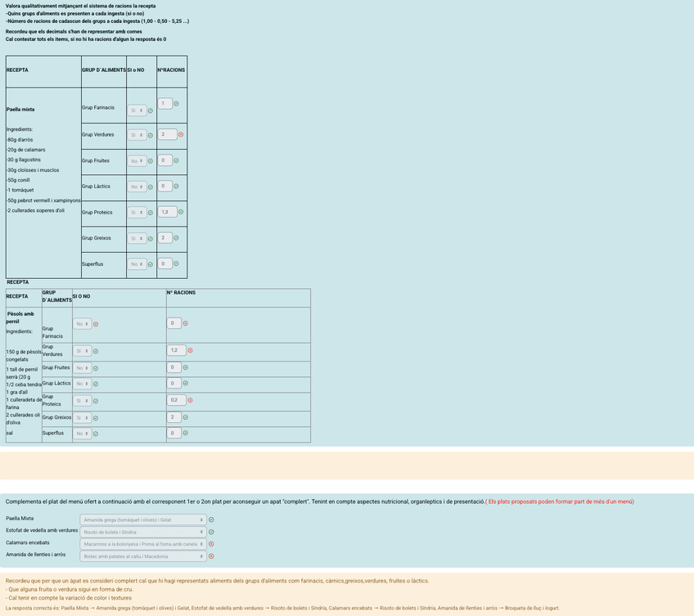
Task: Click green check beside Paella Làctics No dropdown
Action: (151, 187)
